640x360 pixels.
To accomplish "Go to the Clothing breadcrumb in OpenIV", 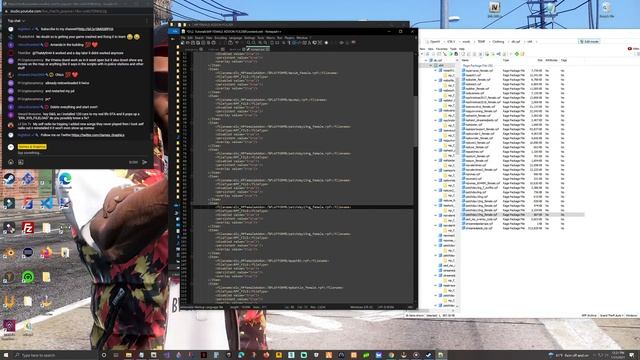I will click(498, 42).
